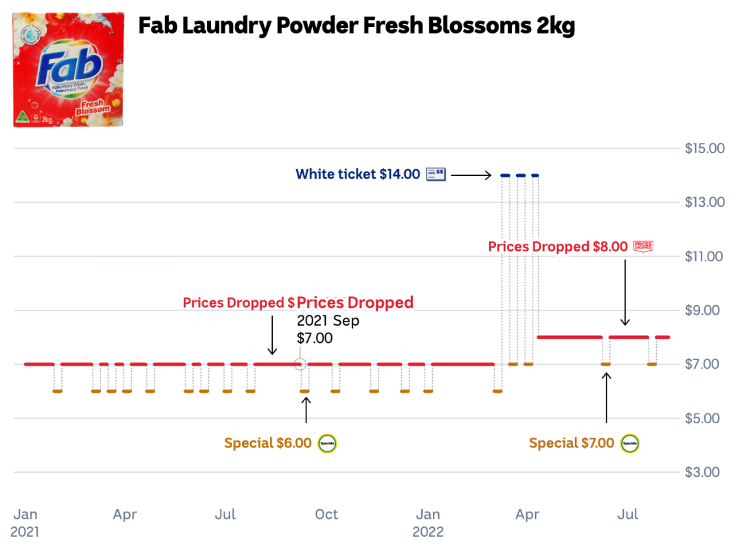The height and width of the screenshot is (560, 742).
Task: Click the Prices Dropped $8.00 label
Action: click(x=558, y=247)
